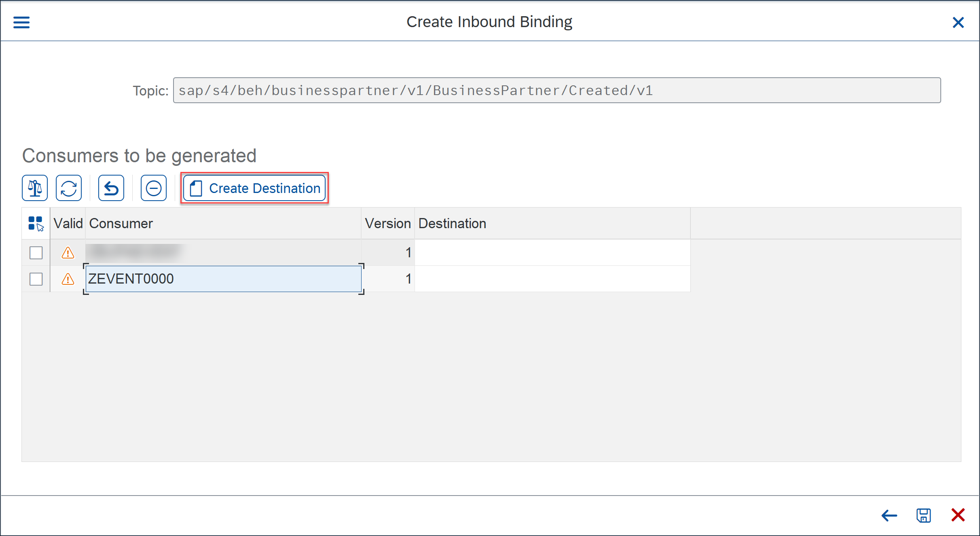Click the undo arrow toolbar icon
This screenshot has width=980, height=536.
(111, 188)
